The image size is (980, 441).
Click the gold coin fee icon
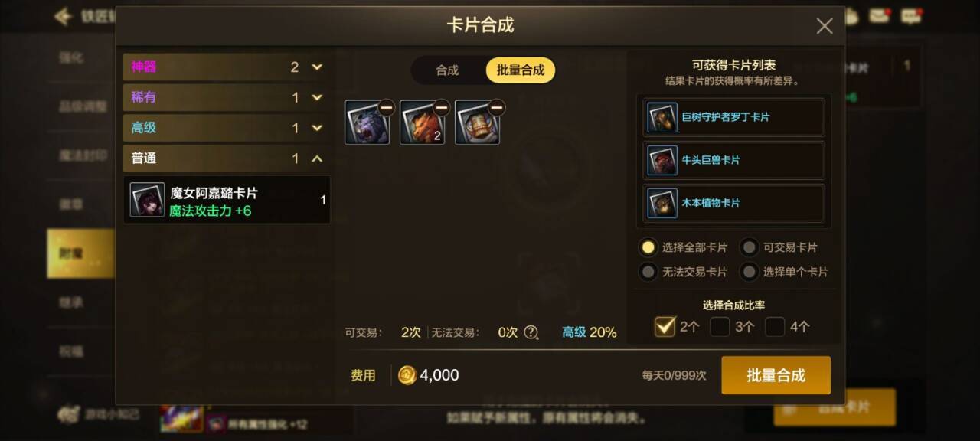tap(407, 375)
